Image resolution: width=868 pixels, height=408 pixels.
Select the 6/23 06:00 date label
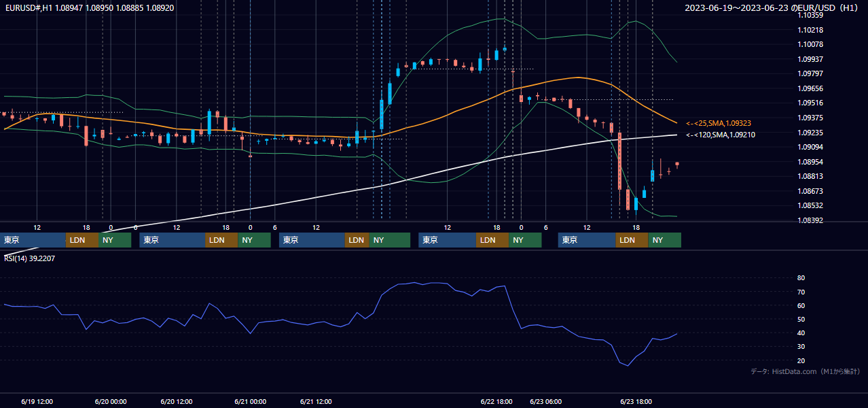pos(545,401)
